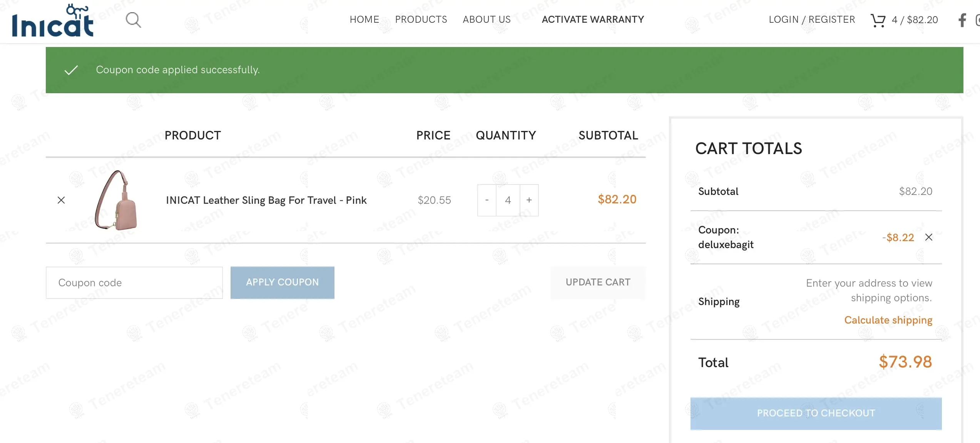Click the item price $20.55
Image resolution: width=980 pixels, height=443 pixels.
coord(434,200)
